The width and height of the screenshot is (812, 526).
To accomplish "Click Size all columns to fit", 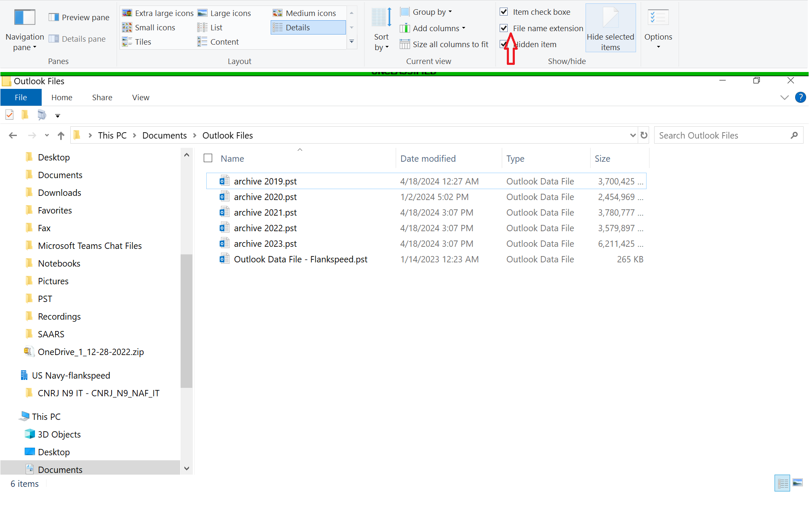I will click(444, 44).
